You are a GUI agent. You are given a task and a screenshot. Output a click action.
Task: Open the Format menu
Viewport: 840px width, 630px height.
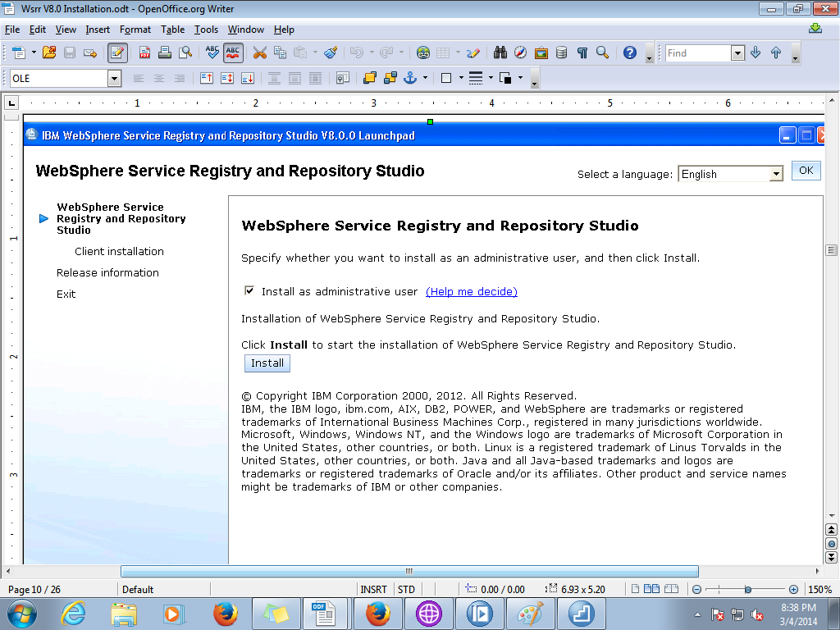tap(135, 30)
